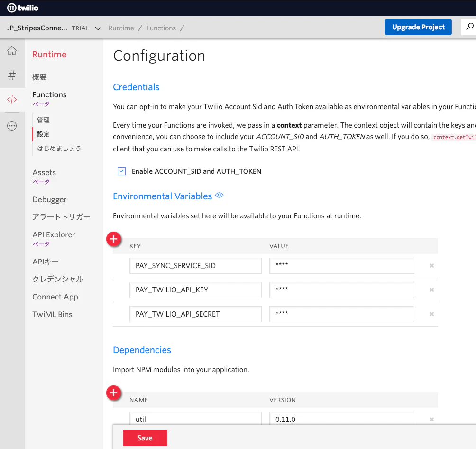Click the search magnifier icon
This screenshot has height=449, width=476.
[x=470, y=27]
